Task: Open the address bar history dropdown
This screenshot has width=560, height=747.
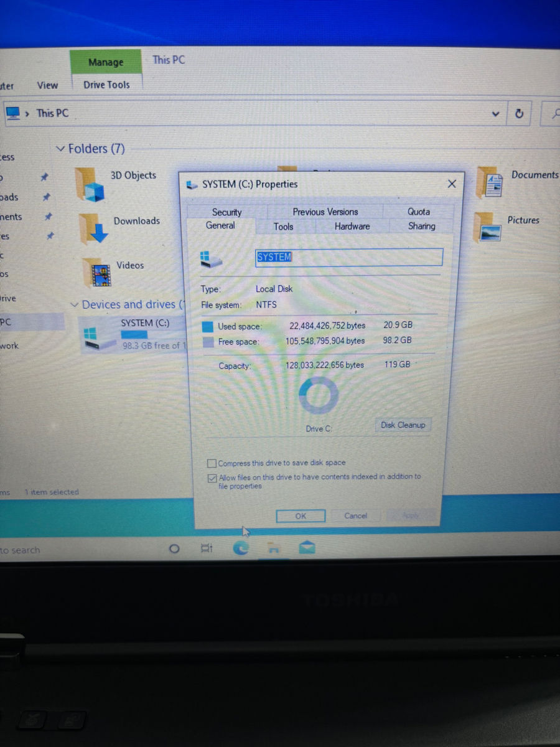Action: 496,114
